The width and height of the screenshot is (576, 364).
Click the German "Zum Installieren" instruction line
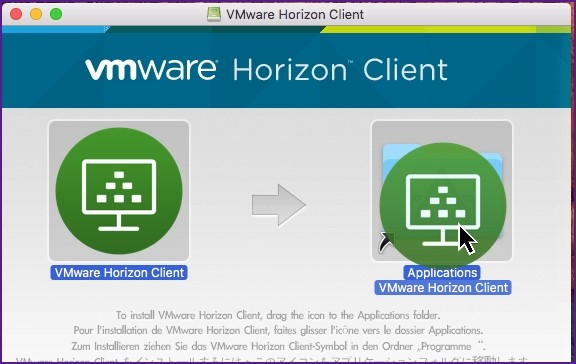coord(278,346)
